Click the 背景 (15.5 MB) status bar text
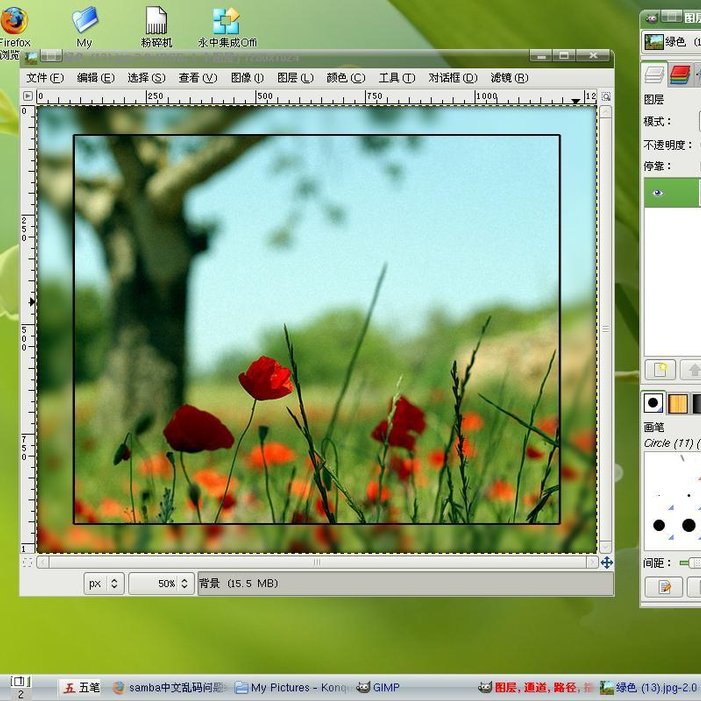The width and height of the screenshot is (701, 701). coord(238,583)
